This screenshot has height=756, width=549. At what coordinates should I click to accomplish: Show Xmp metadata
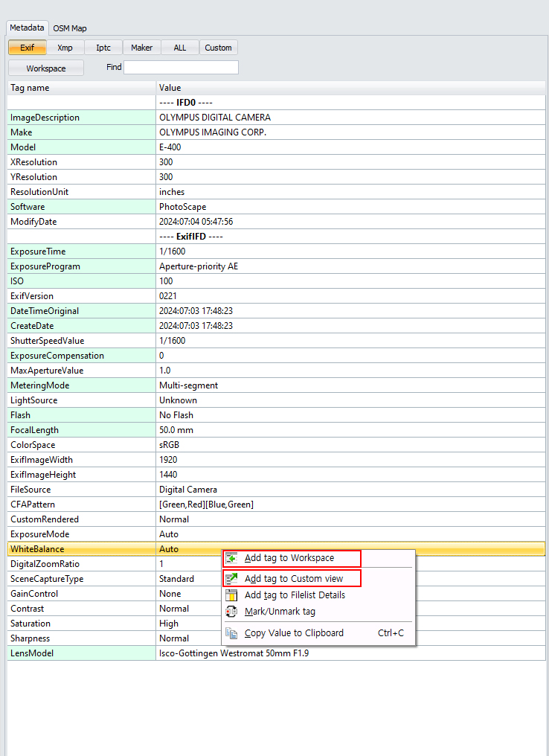coord(65,48)
